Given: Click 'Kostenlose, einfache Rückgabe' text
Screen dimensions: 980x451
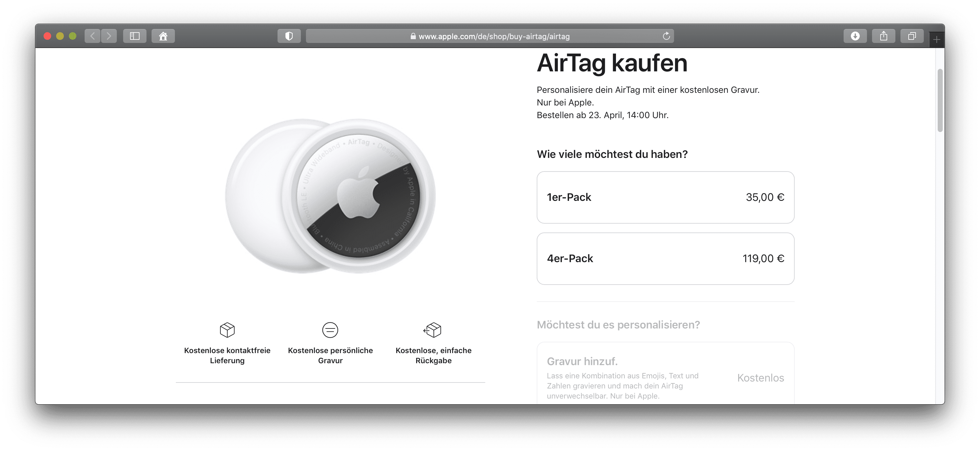Looking at the screenshot, I should pyautogui.click(x=433, y=356).
